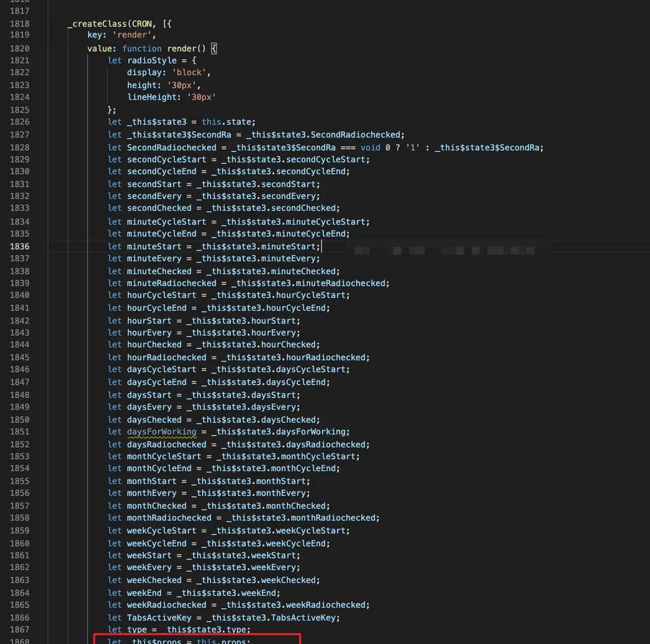Click the function keyword on line 1820
Image resolution: width=650 pixels, height=644 pixels.
click(142, 48)
